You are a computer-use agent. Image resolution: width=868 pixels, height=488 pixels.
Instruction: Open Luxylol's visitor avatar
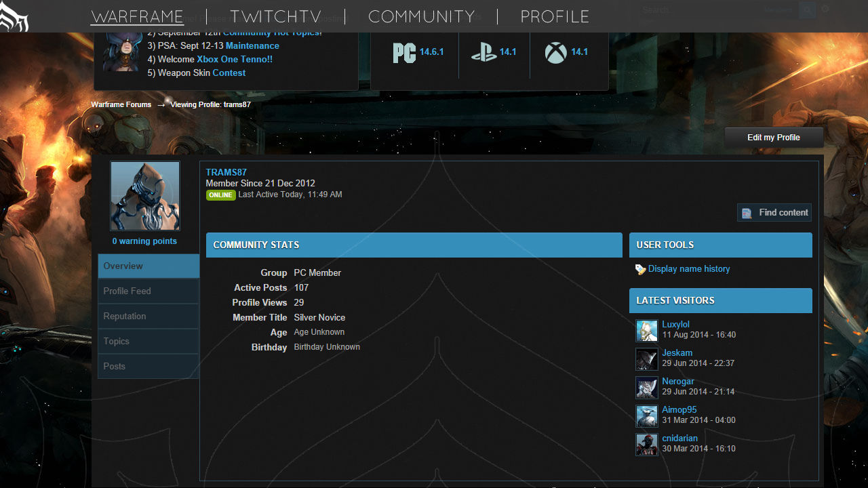647,331
